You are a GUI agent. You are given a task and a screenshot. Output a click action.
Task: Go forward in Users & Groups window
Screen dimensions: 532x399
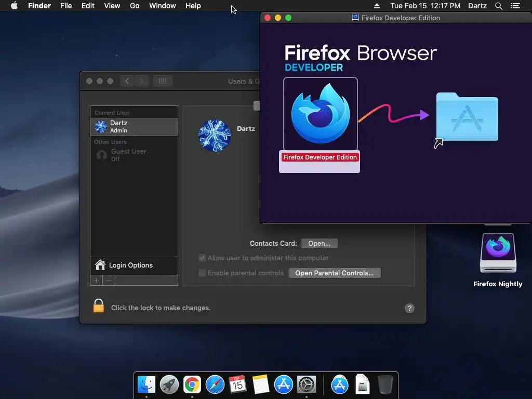[x=141, y=81]
